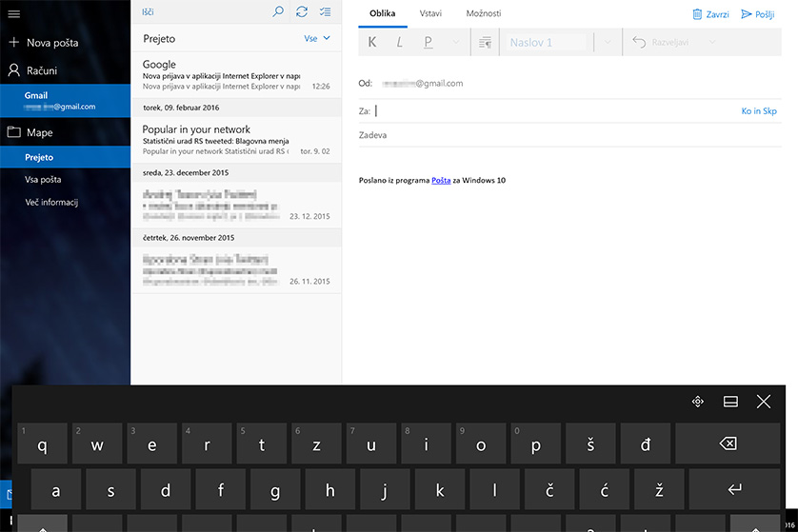Tap the z key on keyboard
Viewport: 798px width, 532px height.
pos(316,443)
